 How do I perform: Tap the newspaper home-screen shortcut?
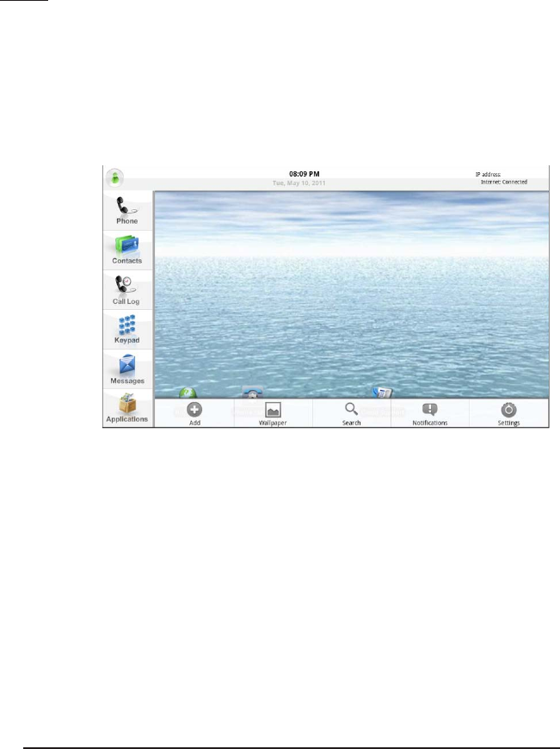pos(383,393)
